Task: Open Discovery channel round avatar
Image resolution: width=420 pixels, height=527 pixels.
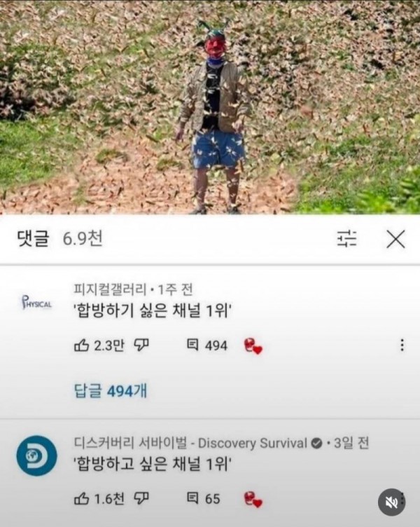Action: coord(36,456)
